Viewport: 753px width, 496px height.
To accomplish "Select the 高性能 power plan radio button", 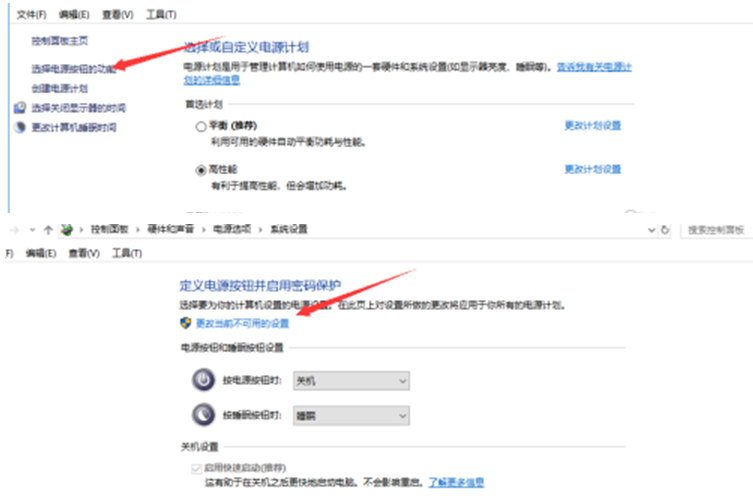I will [201, 171].
